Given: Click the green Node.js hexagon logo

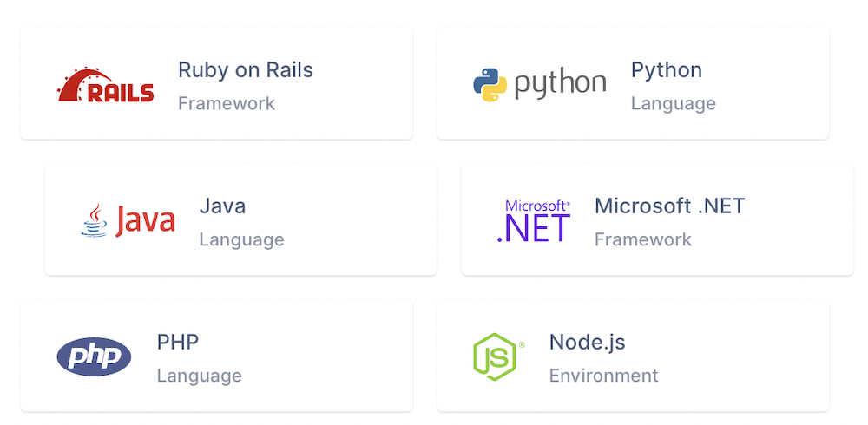Looking at the screenshot, I should click(x=494, y=356).
